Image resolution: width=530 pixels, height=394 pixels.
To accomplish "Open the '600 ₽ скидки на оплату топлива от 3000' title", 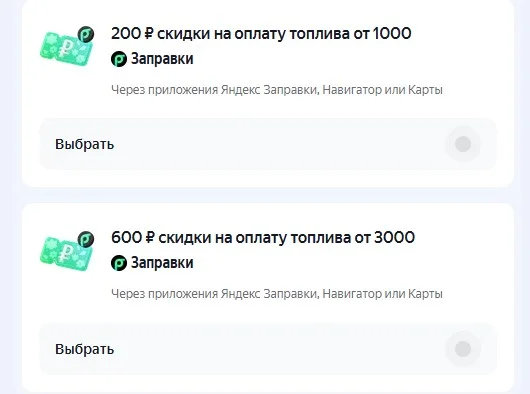I will (263, 238).
